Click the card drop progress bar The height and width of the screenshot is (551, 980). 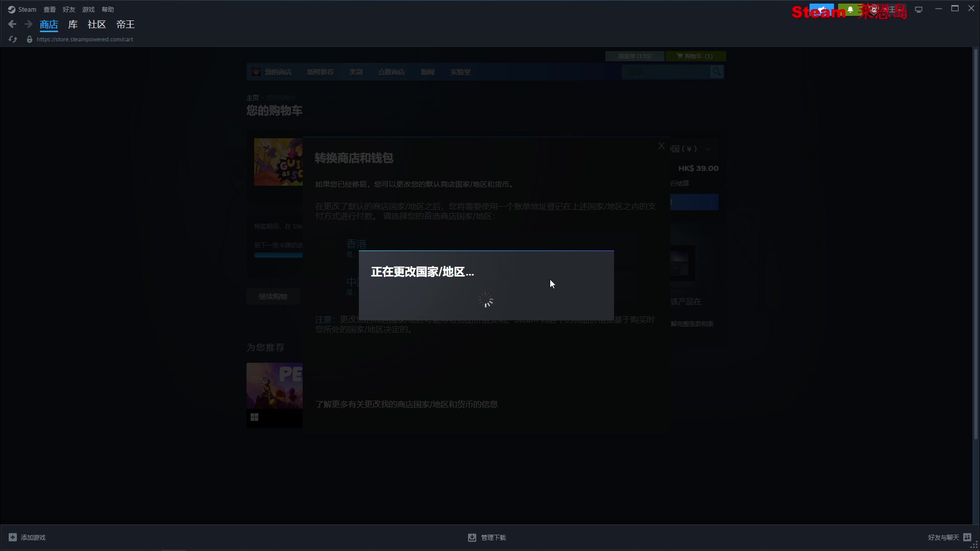tap(278, 255)
